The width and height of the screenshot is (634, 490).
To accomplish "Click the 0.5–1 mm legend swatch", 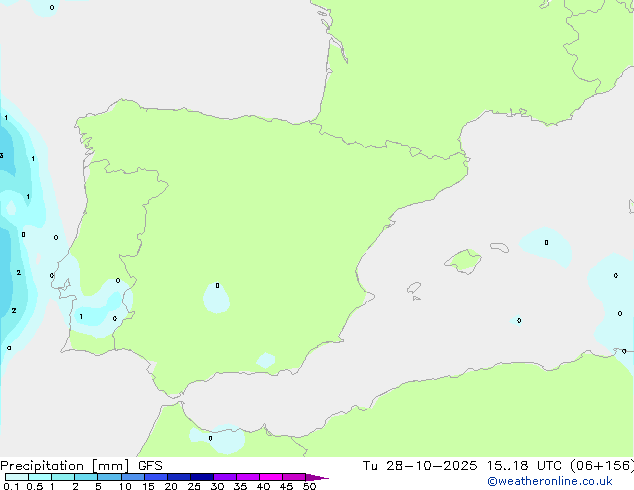I will (x=40, y=477).
